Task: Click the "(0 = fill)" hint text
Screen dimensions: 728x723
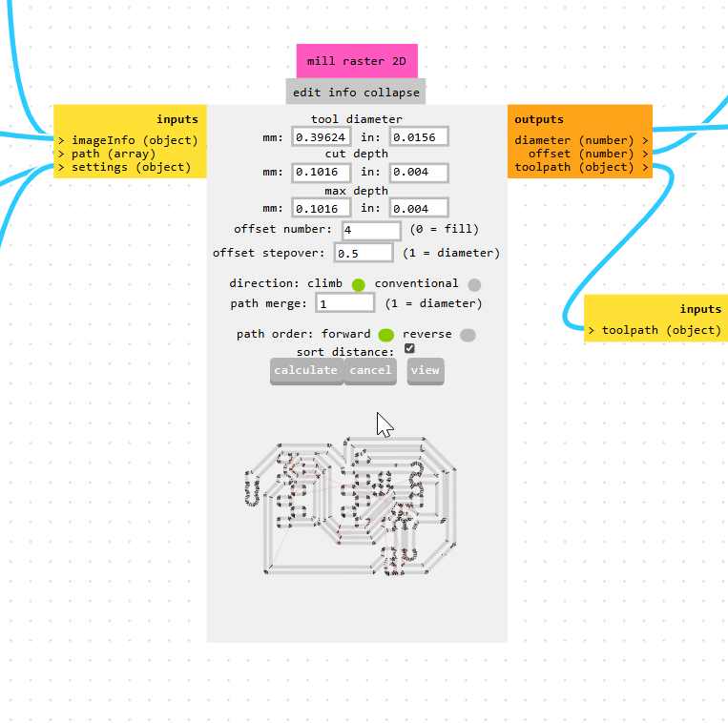Action: point(444,229)
